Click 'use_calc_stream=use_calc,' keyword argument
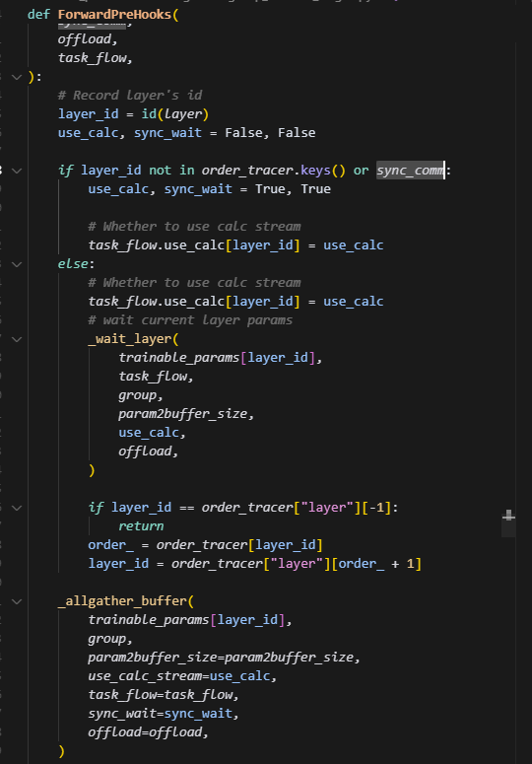The width and height of the screenshot is (532, 764). pos(182,676)
